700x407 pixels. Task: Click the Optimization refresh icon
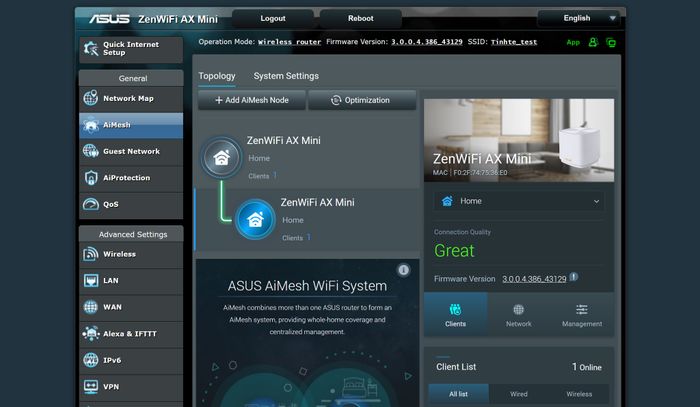(x=336, y=100)
